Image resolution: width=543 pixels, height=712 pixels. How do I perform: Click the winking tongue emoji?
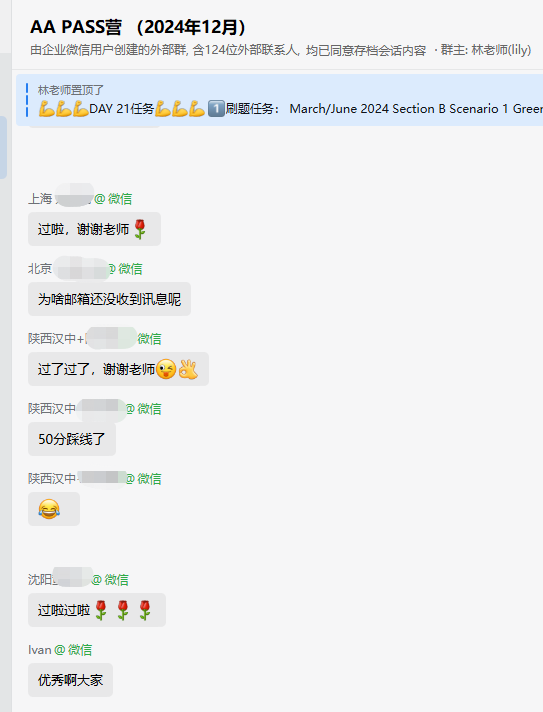(166, 369)
